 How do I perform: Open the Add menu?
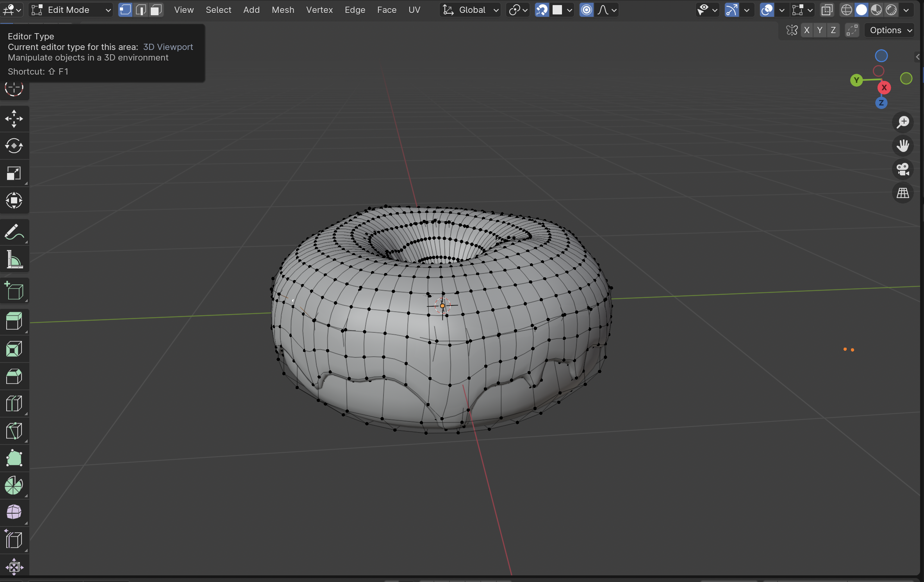pos(252,10)
